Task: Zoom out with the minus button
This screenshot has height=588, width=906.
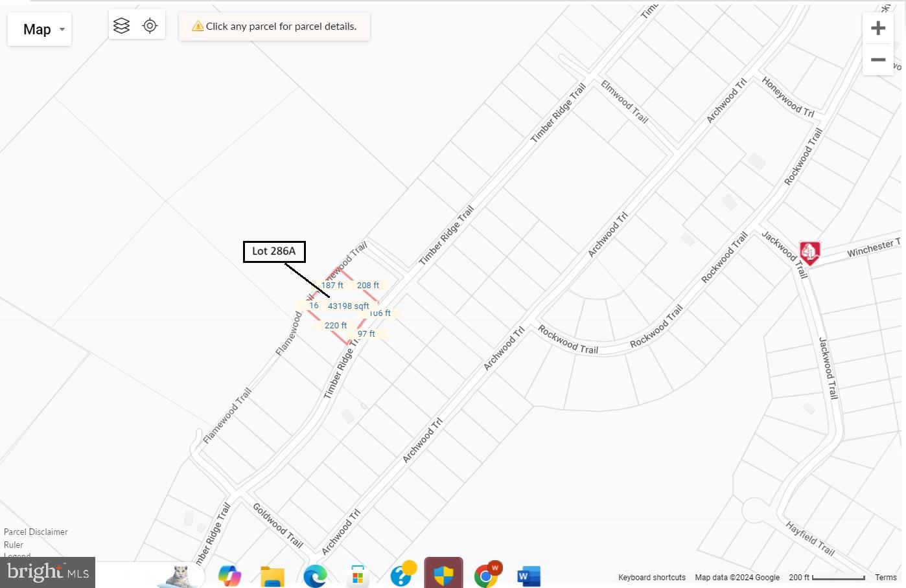Action: (878, 60)
